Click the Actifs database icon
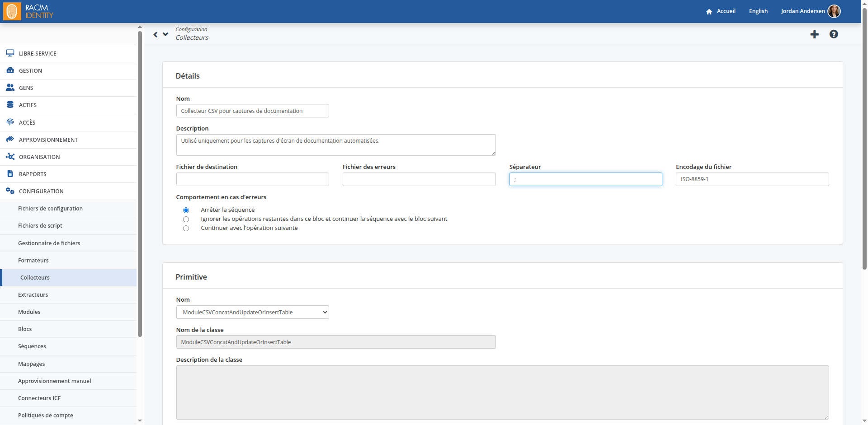The image size is (868, 425). (x=10, y=105)
